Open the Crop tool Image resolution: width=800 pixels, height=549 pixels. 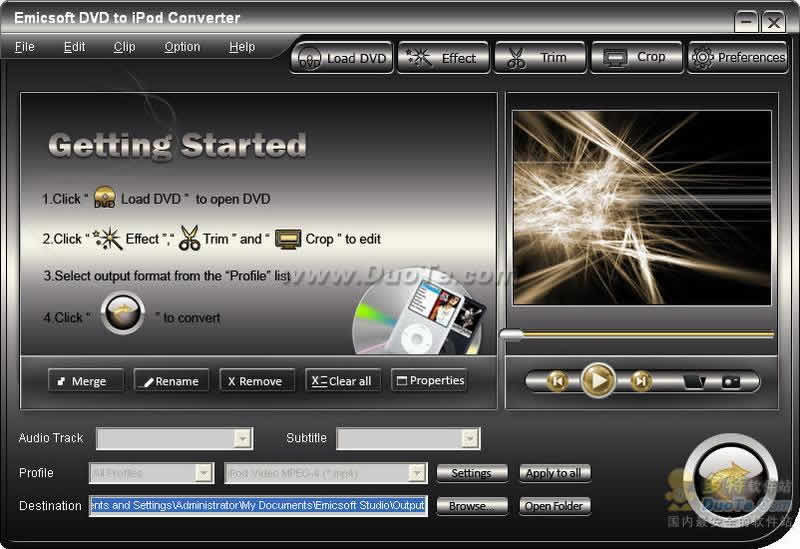tap(636, 58)
